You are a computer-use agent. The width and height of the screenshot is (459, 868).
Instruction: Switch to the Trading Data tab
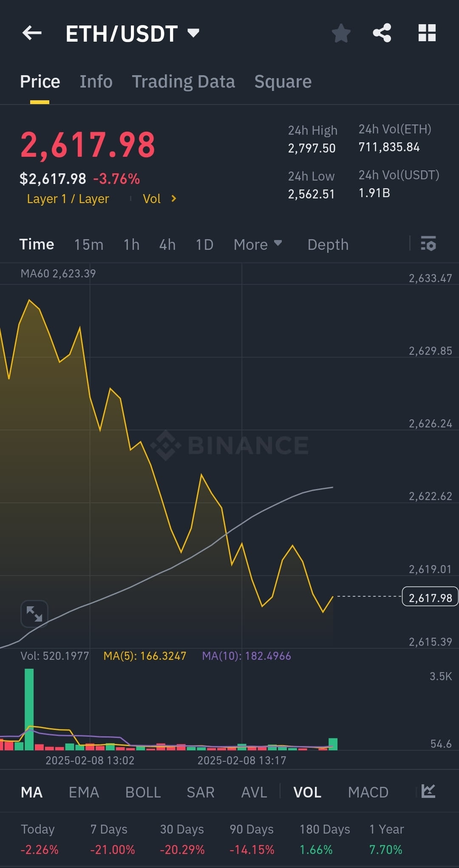(x=183, y=82)
